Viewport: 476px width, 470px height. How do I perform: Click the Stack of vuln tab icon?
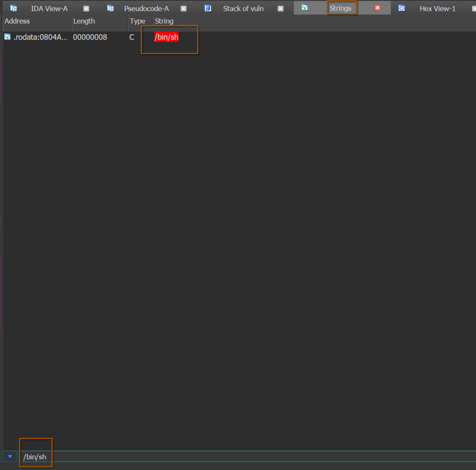pos(208,8)
